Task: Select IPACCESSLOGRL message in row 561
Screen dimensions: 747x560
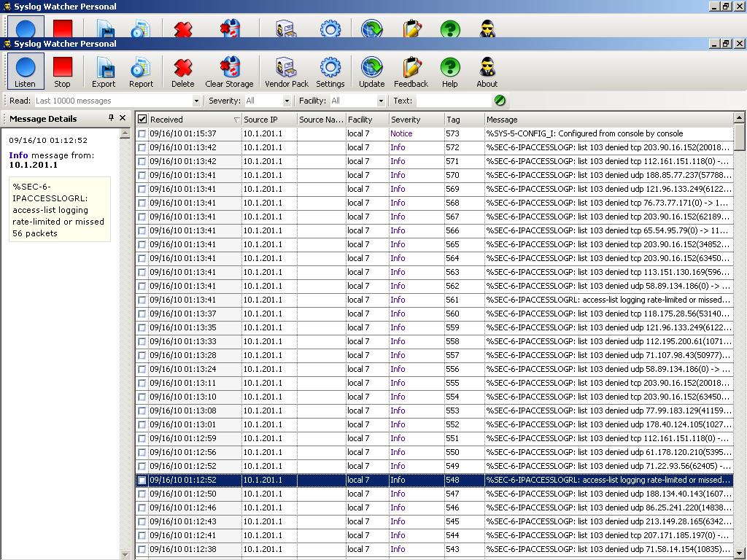Action: pyautogui.click(x=608, y=300)
